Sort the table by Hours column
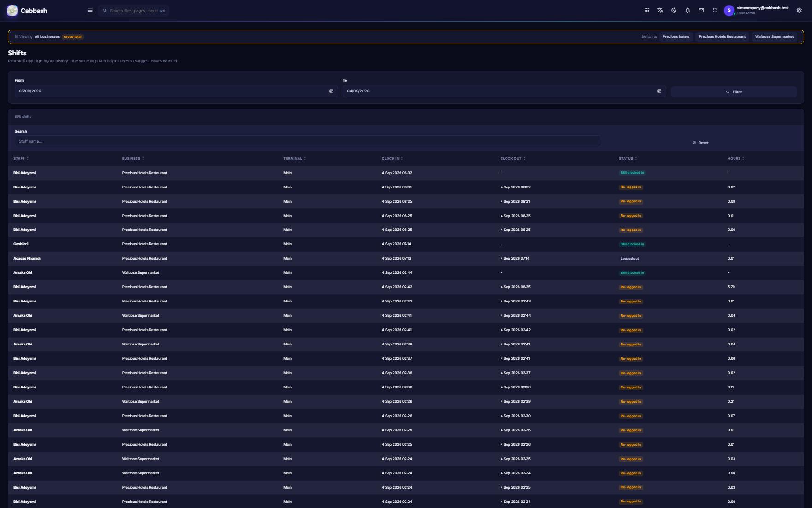The height and width of the screenshot is (508, 812). pos(735,158)
